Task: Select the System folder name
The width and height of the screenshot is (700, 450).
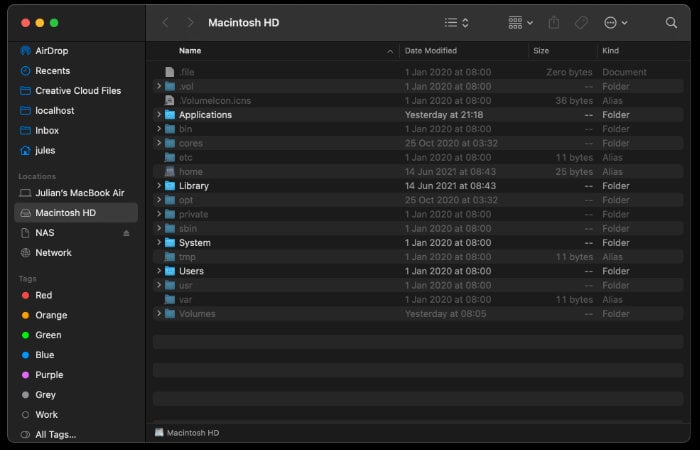Action: [x=195, y=243]
